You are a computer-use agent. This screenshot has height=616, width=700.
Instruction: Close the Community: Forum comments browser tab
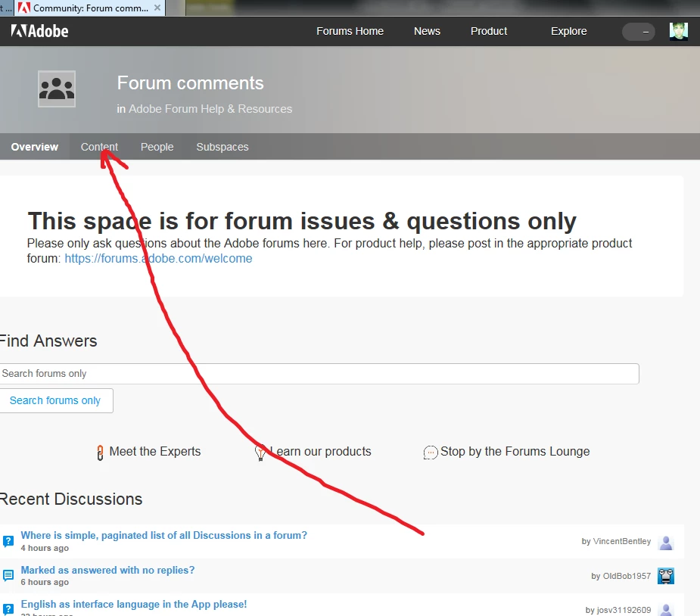tap(157, 8)
